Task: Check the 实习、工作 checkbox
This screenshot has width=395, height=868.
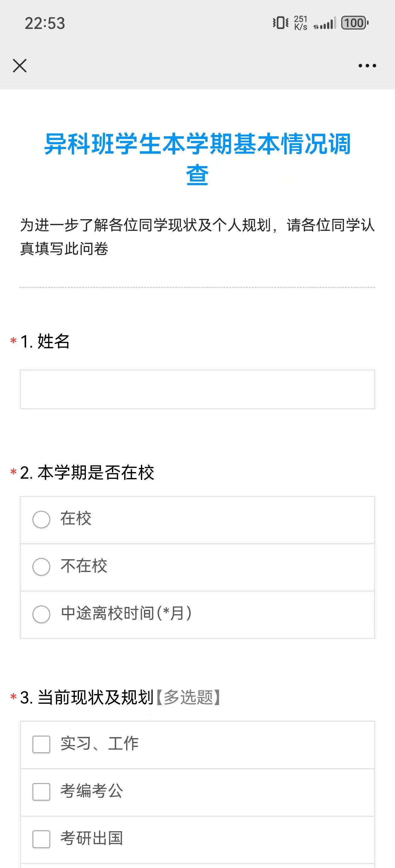Action: pyautogui.click(x=42, y=744)
